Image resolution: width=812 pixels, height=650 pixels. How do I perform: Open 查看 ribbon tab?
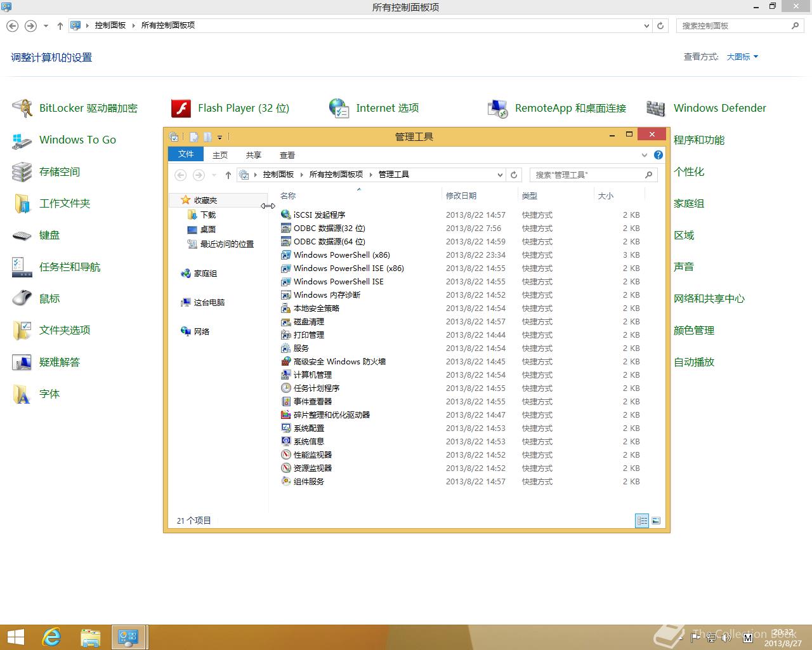tap(287, 155)
